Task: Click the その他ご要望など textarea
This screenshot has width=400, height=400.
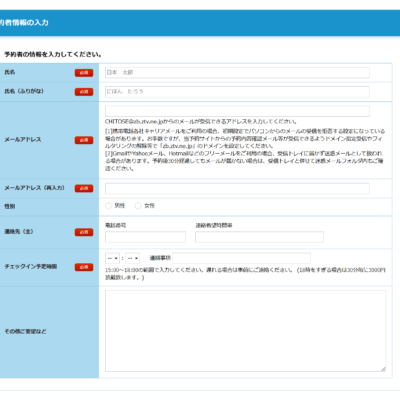Action: point(246,331)
